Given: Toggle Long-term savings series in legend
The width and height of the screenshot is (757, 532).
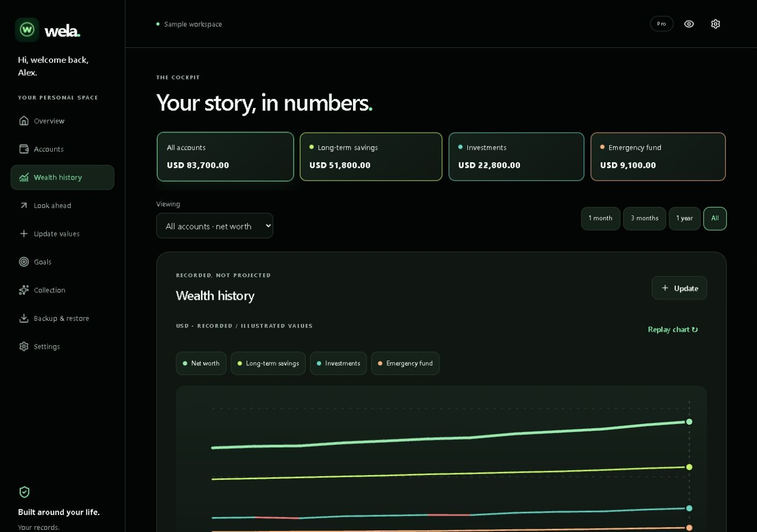Looking at the screenshot, I should (x=268, y=363).
